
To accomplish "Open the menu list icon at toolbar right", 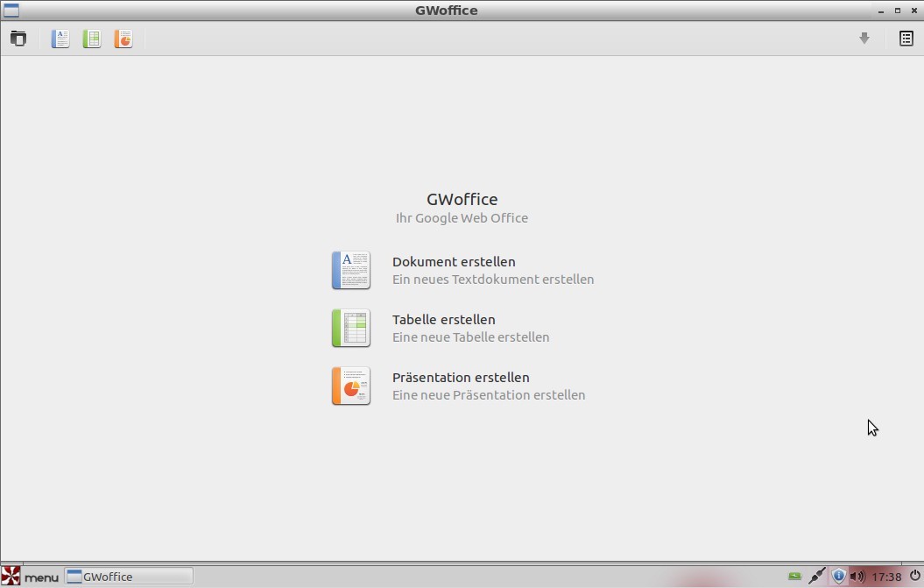I will (x=906, y=39).
